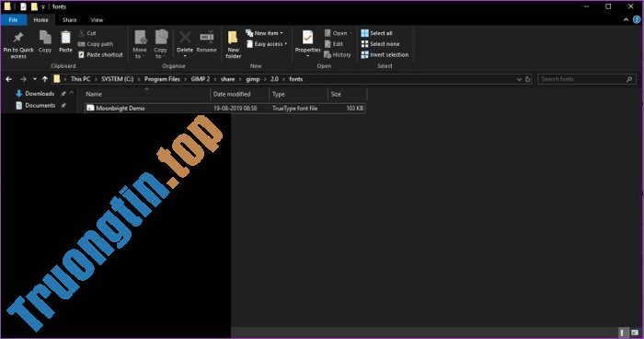Image resolution: width=644 pixels, height=339 pixels.
Task: Click the Edit command in ribbon
Action: click(x=333, y=44)
